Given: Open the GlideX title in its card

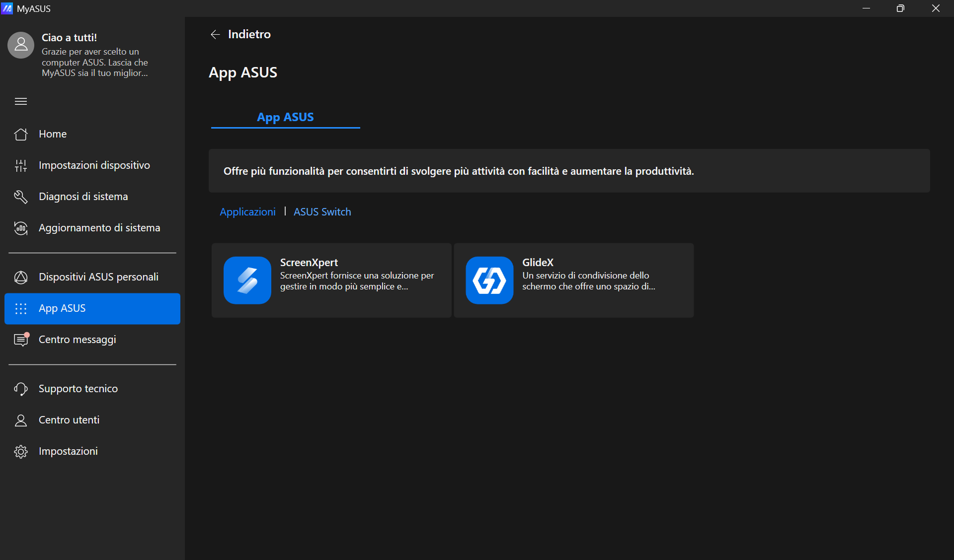Looking at the screenshot, I should tap(538, 263).
